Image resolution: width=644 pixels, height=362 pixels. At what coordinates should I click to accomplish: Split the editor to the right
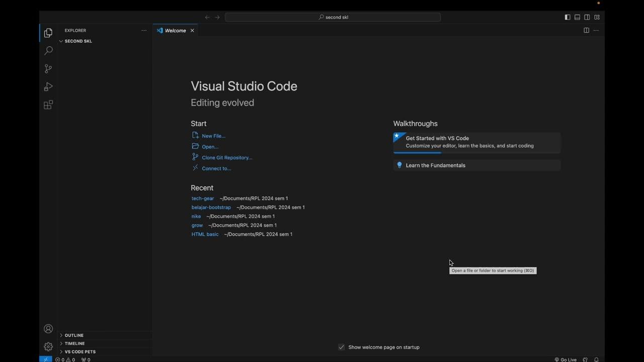586,30
